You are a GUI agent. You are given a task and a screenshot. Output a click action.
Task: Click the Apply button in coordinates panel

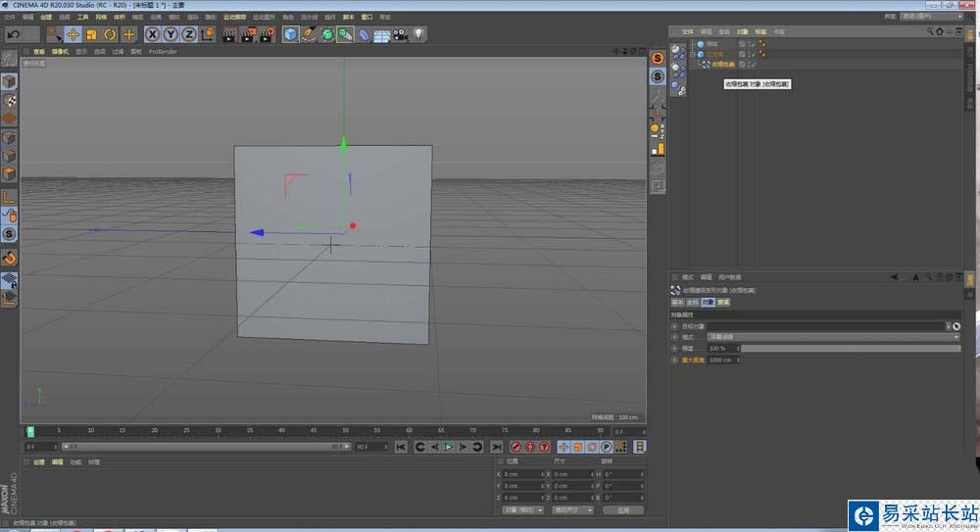tap(622, 510)
